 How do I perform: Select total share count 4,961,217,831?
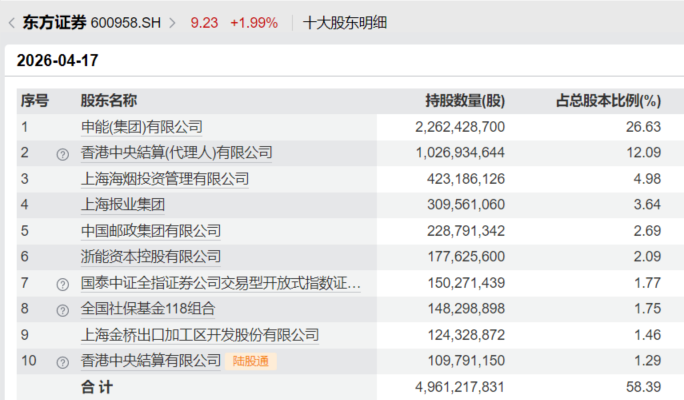(x=460, y=387)
